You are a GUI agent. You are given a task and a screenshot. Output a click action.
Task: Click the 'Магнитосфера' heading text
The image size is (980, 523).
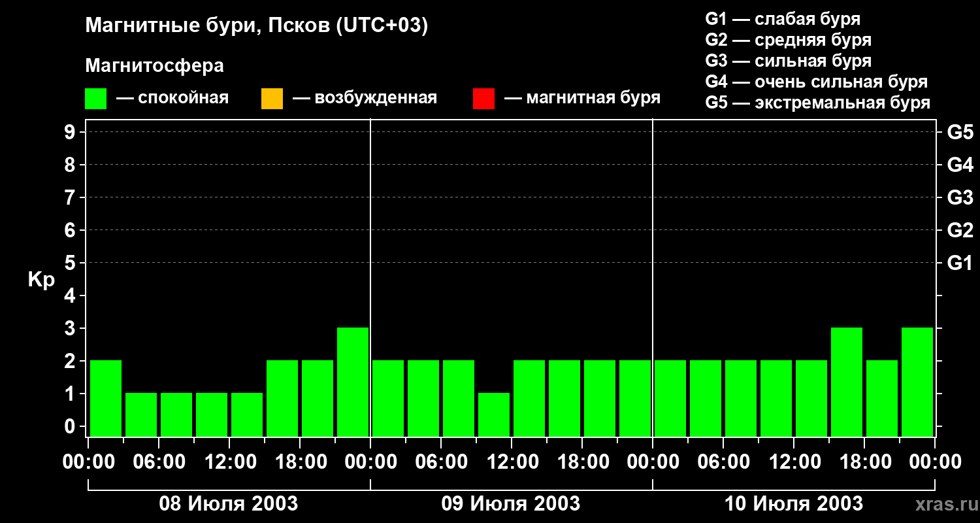click(155, 66)
